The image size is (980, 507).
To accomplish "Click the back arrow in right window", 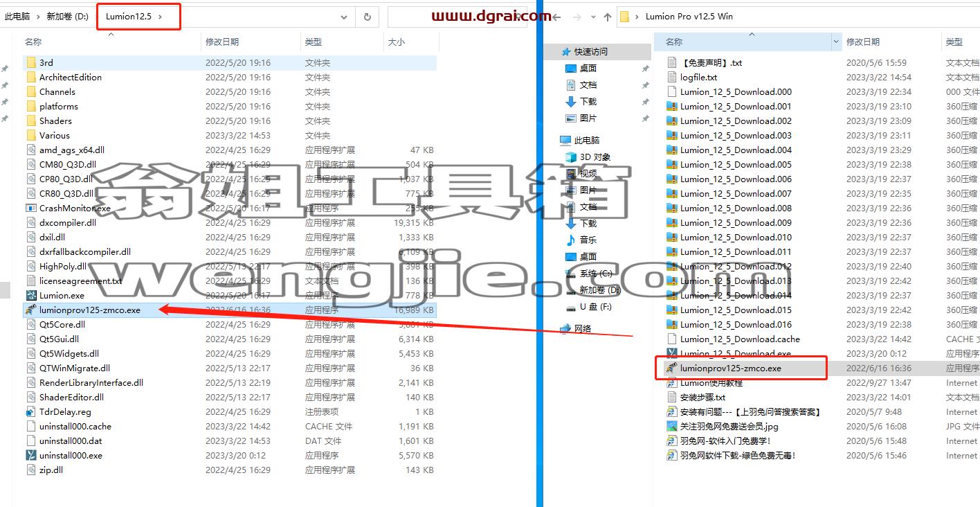I will pos(556,17).
